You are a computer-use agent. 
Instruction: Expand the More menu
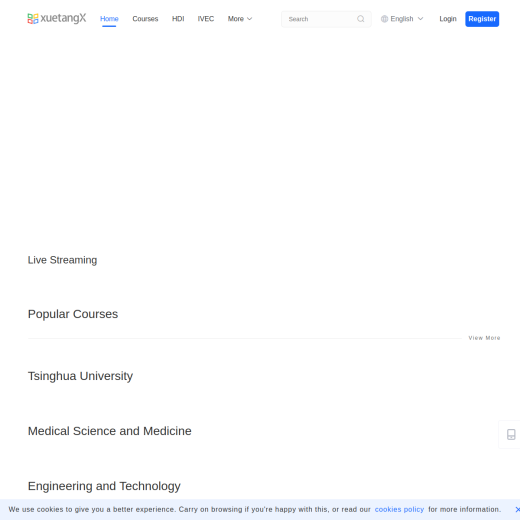point(240,19)
